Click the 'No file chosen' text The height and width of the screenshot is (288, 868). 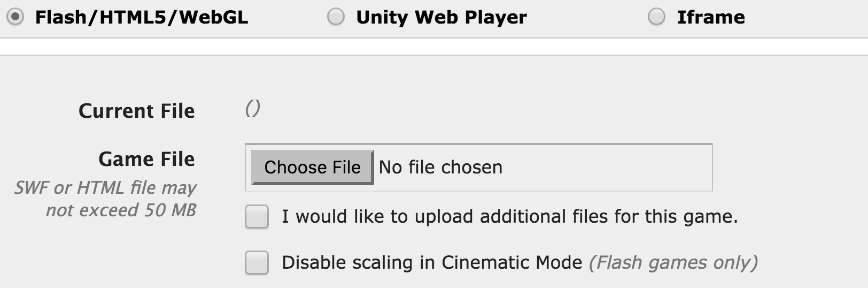click(440, 168)
